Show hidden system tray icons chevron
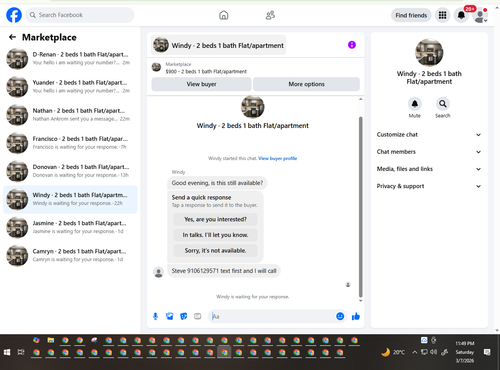This screenshot has width=500, height=370. (x=414, y=352)
